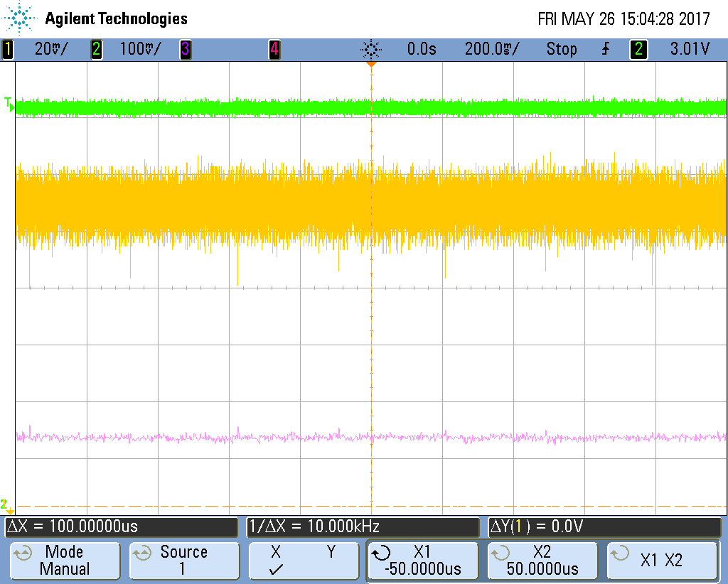The width and height of the screenshot is (728, 584).
Task: Click the X1 cursor knob icon
Action: (x=382, y=553)
